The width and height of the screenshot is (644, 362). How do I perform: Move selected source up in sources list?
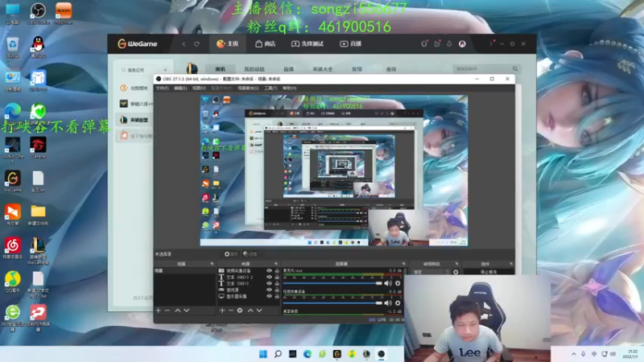click(250, 311)
